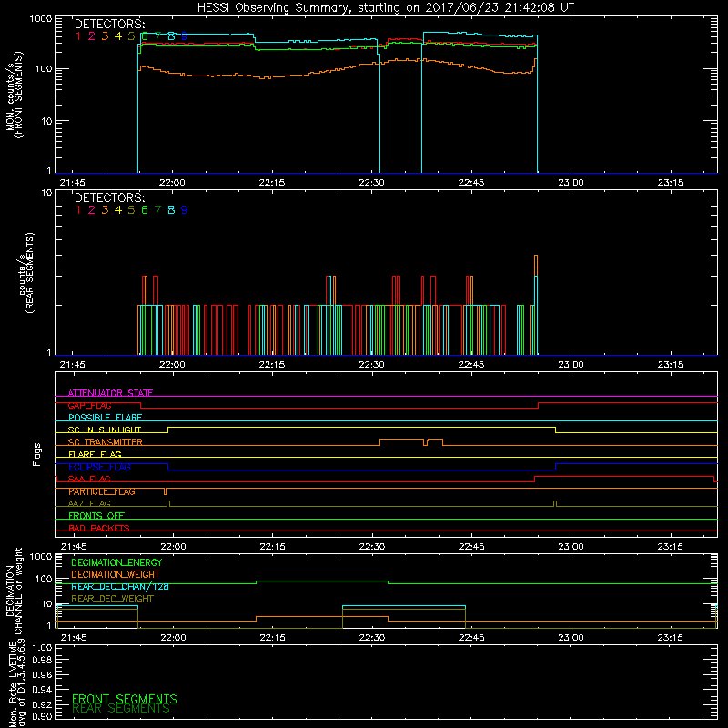Click the 22:30 time label under front segments plot

pyautogui.click(x=371, y=183)
